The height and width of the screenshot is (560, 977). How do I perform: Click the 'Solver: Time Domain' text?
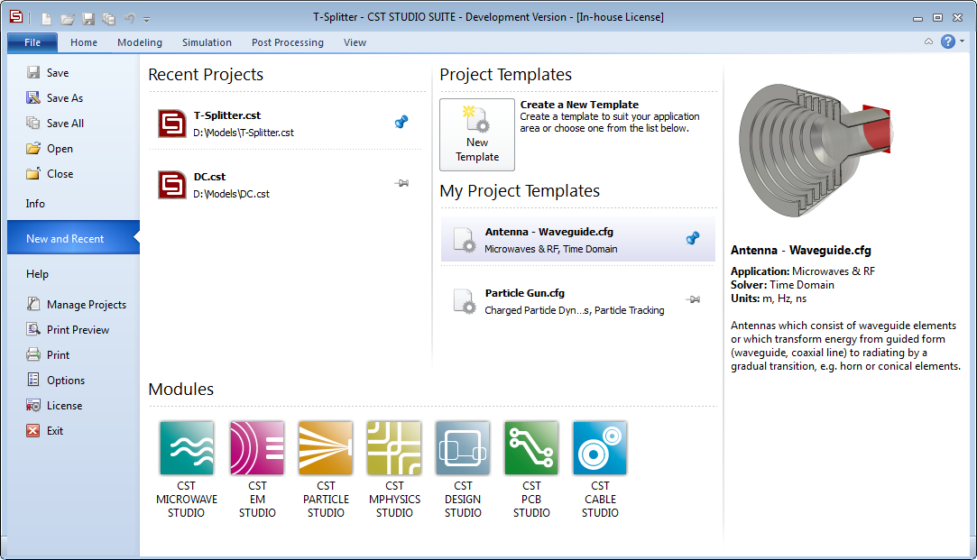pyautogui.click(x=783, y=285)
